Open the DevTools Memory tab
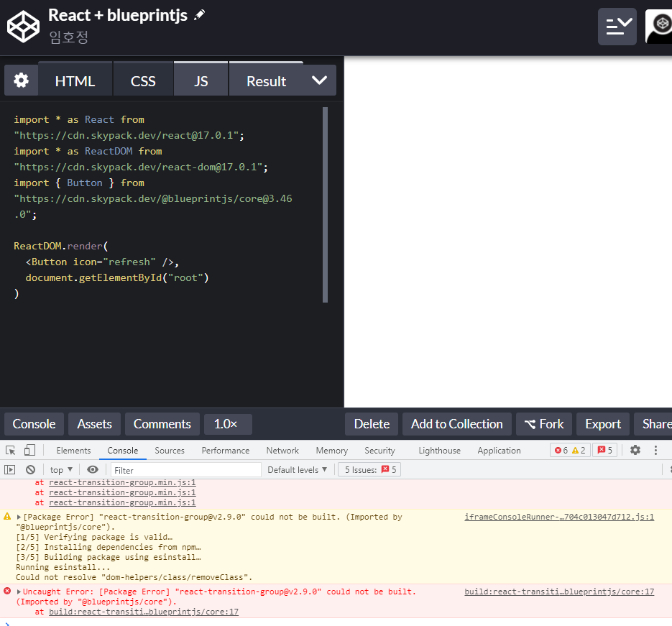The image size is (672, 626). point(332,451)
